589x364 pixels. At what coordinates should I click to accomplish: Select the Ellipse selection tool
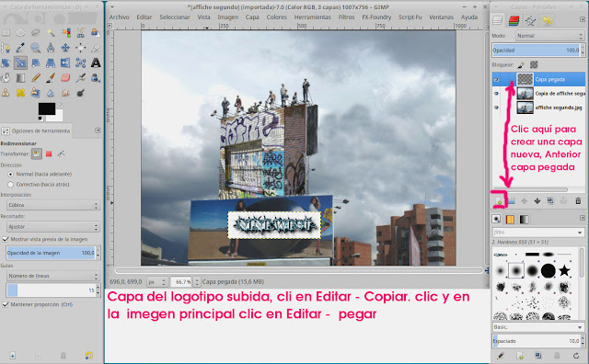click(20, 33)
